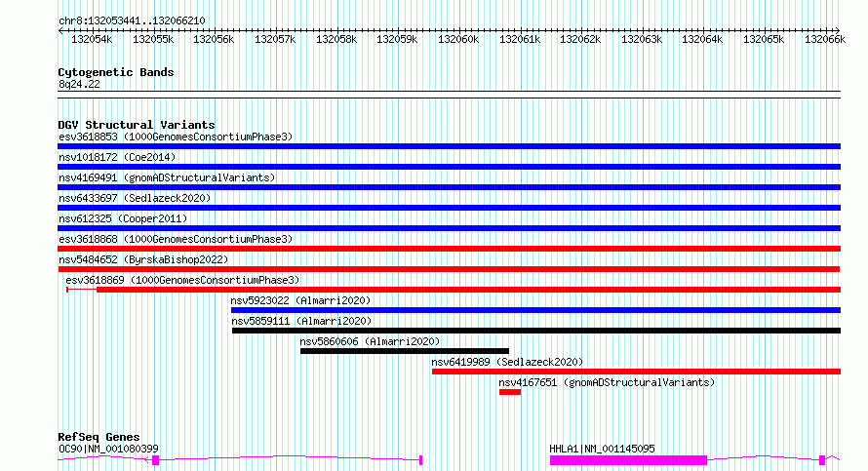Select the 8q24.22 cytoband bar

click(449, 95)
